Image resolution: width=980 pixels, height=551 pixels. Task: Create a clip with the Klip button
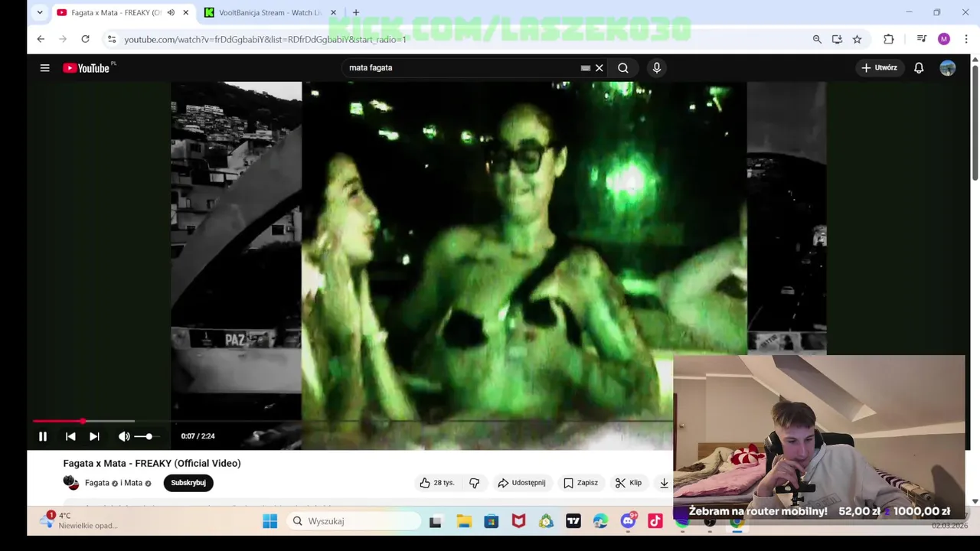(x=629, y=483)
